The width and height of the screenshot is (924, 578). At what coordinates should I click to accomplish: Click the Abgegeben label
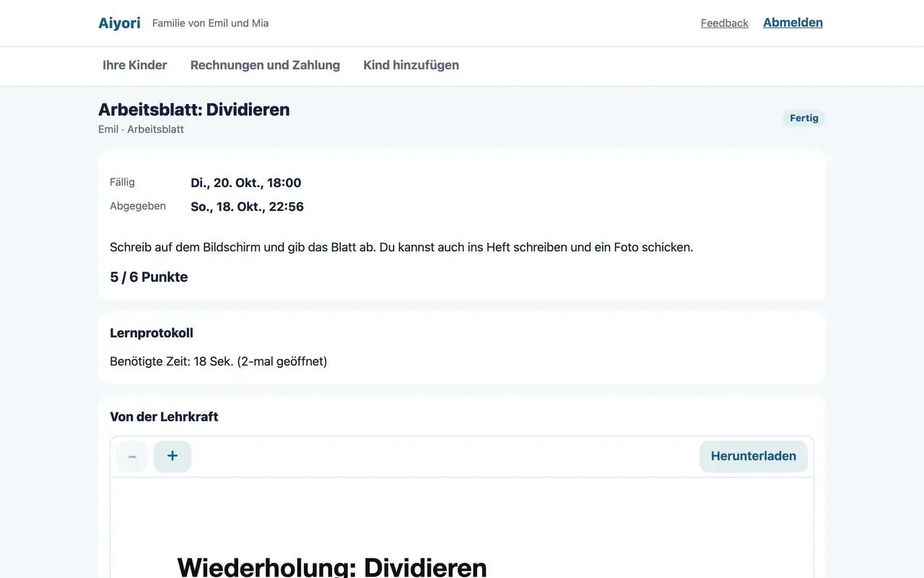[138, 206]
